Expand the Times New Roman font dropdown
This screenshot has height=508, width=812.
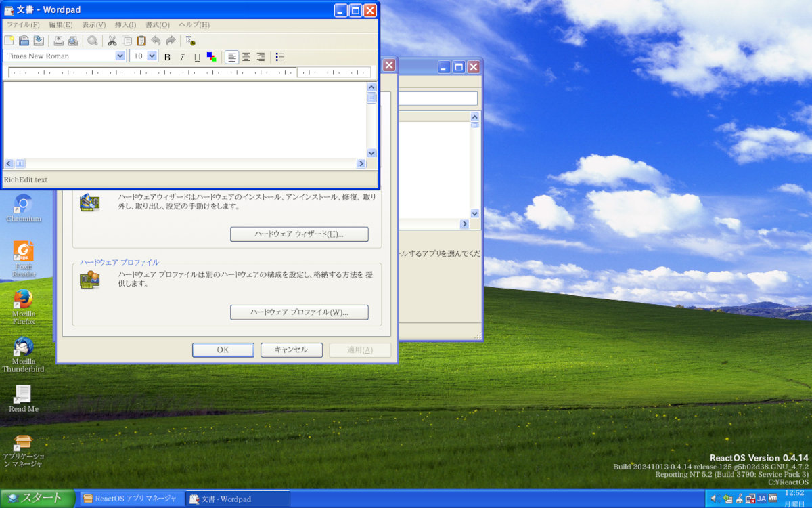pos(120,56)
